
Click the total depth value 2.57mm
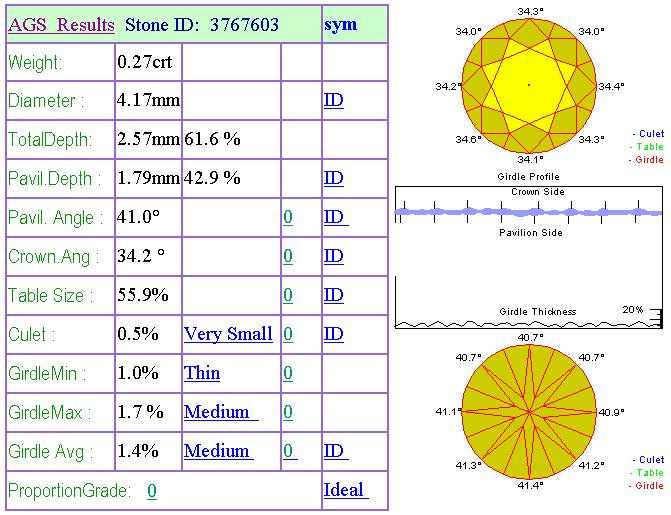tap(148, 139)
